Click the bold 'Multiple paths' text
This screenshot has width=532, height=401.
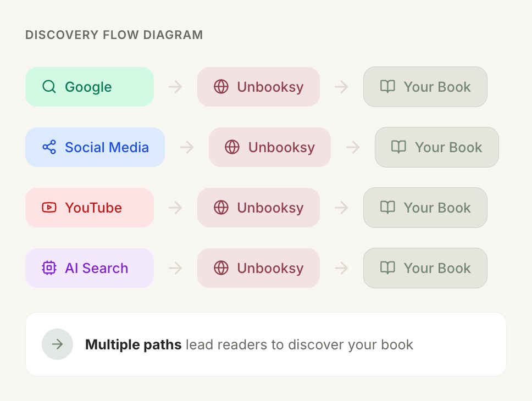[x=134, y=344]
